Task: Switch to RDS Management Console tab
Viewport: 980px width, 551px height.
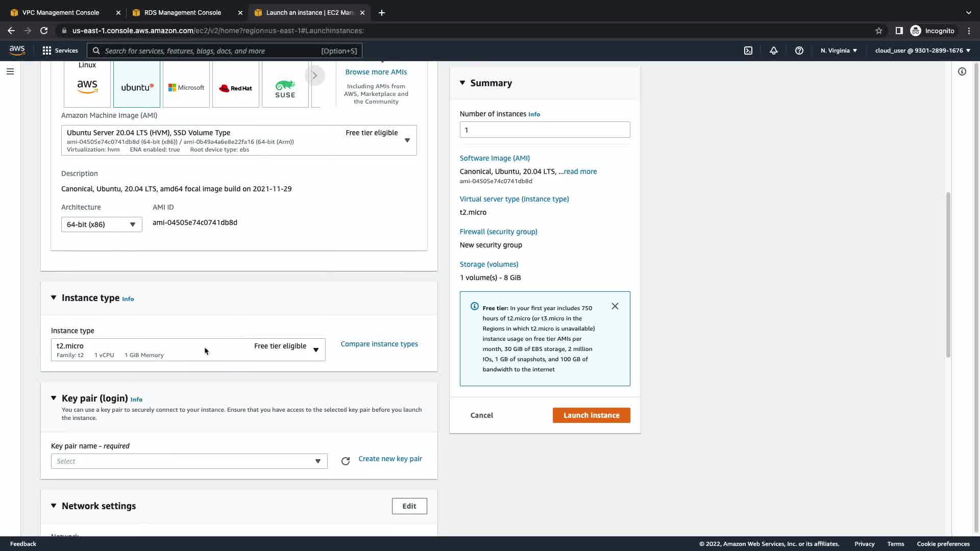Action: coord(182,13)
